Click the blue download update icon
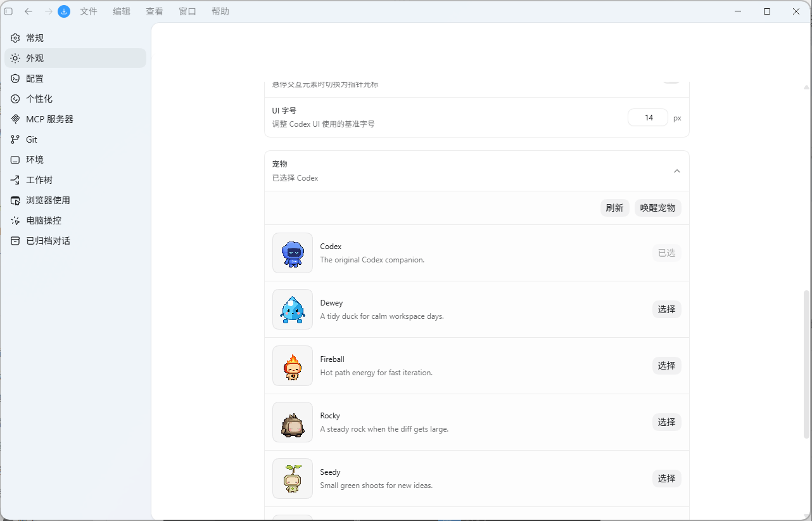The width and height of the screenshot is (812, 521). tap(64, 11)
